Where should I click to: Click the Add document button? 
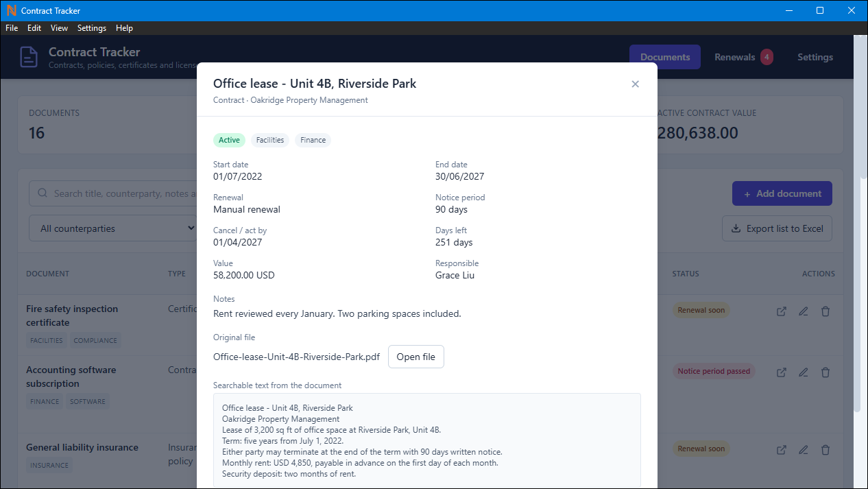[x=782, y=193]
